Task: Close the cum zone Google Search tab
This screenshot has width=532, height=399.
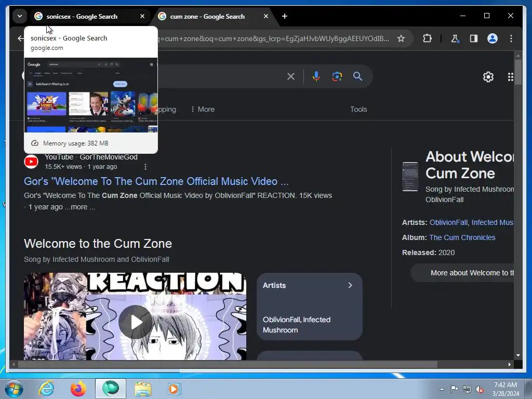Action: click(266, 16)
